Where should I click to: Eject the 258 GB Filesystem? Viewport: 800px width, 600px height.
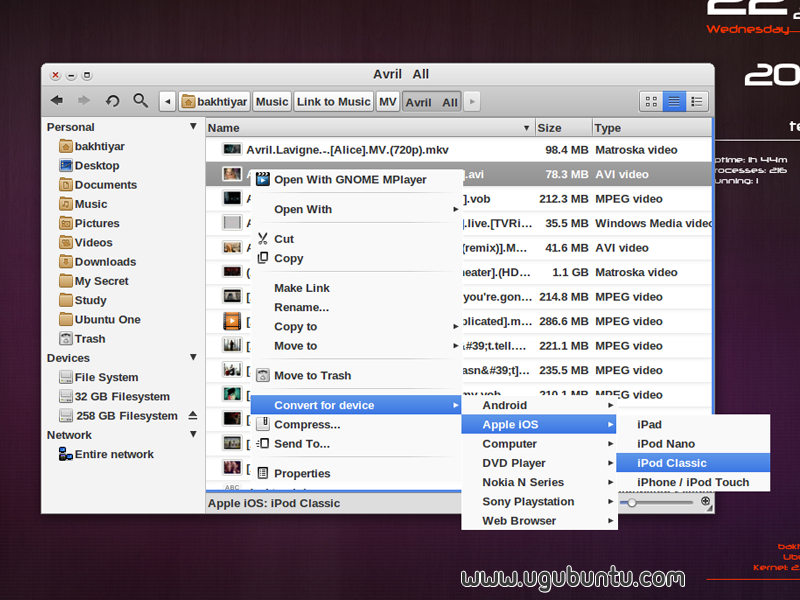[193, 415]
